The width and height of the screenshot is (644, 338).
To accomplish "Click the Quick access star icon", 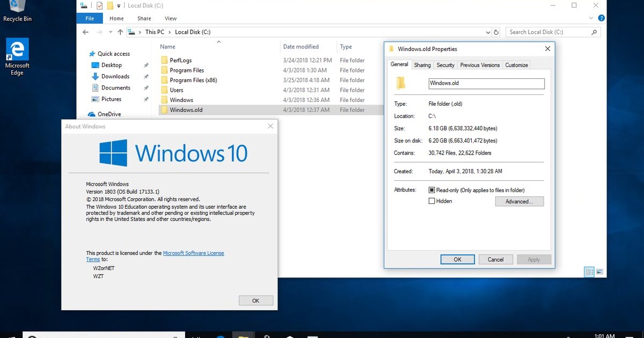I will tap(93, 54).
